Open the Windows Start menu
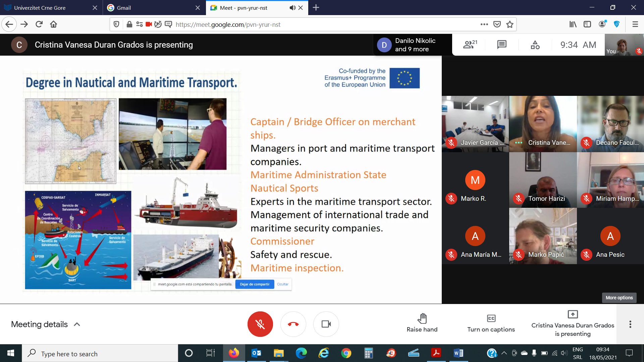 coord(11,353)
